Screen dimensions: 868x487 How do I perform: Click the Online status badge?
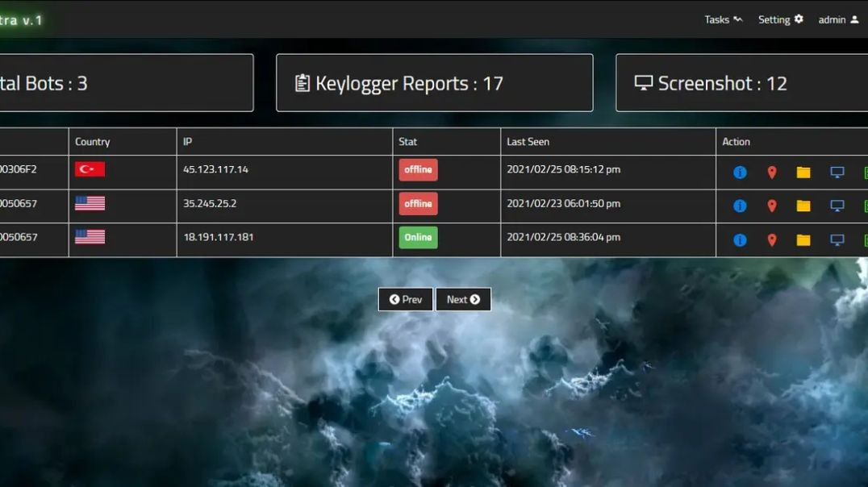coord(418,237)
